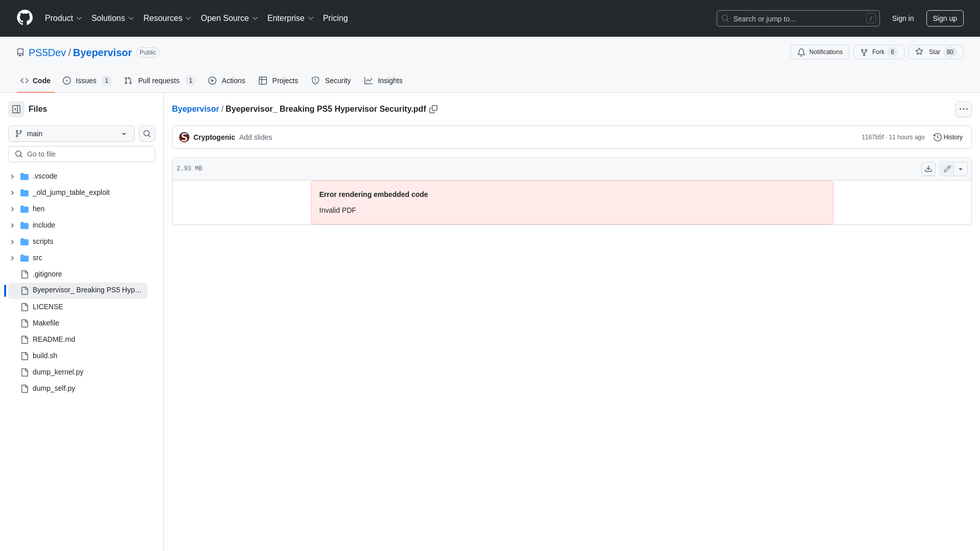980x551 pixels.
Task: Open dump_self.py file
Action: [54, 388]
